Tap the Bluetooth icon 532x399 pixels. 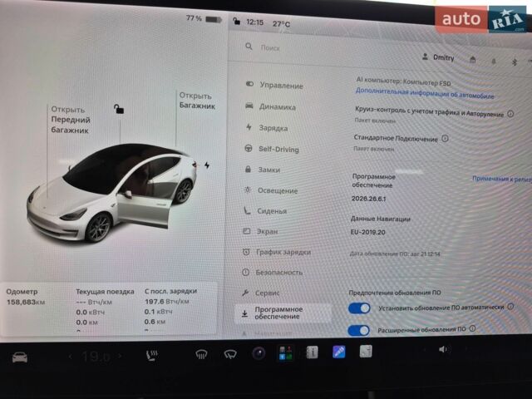[x=515, y=62]
